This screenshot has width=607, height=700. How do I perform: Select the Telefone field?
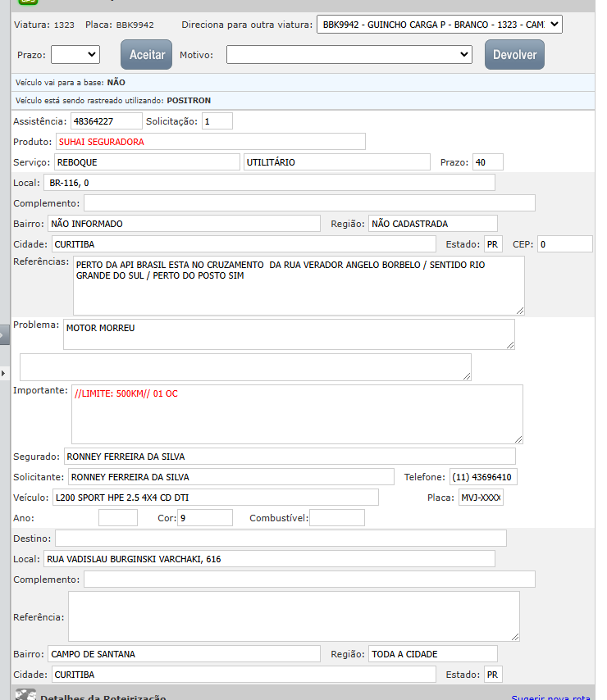click(483, 477)
